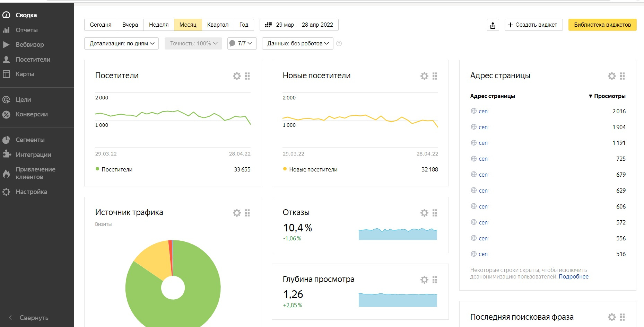Go to Отчеты in the sidebar
Viewport: 644px width, 327px height.
[26, 30]
